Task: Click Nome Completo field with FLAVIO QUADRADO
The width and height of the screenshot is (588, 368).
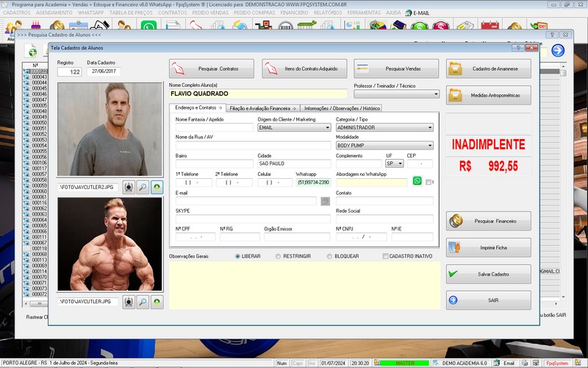Action: pyautogui.click(x=259, y=93)
